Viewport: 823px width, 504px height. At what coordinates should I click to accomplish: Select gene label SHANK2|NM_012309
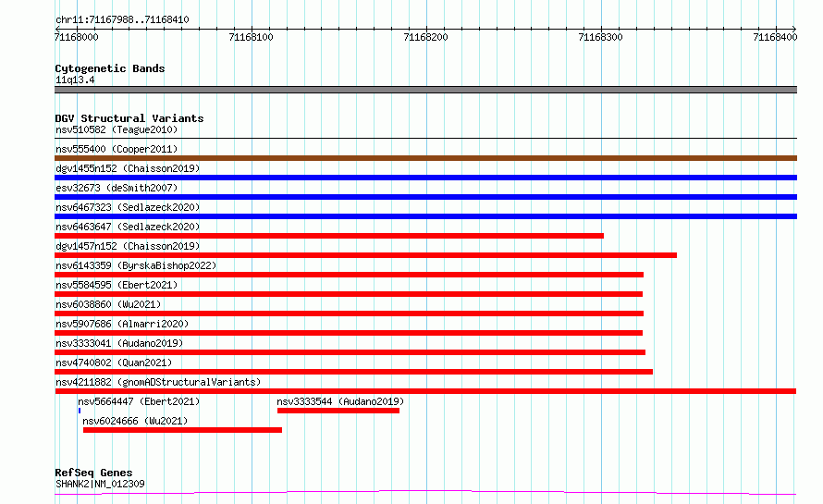tap(100, 484)
